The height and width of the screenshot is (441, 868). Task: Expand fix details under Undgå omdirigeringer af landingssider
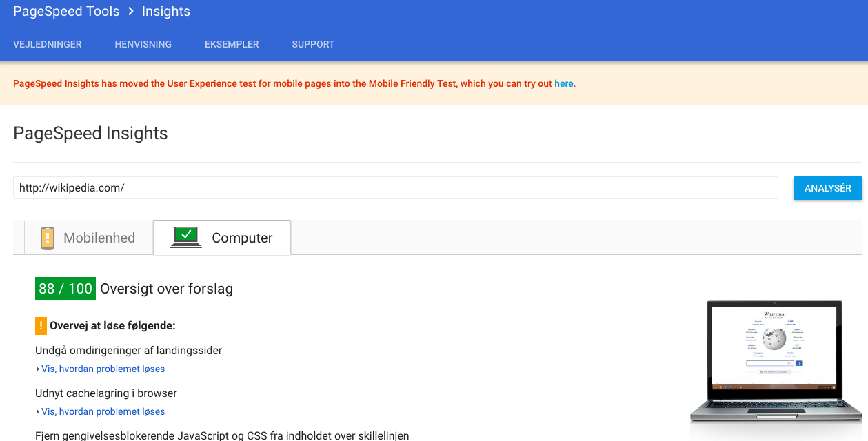(x=103, y=369)
